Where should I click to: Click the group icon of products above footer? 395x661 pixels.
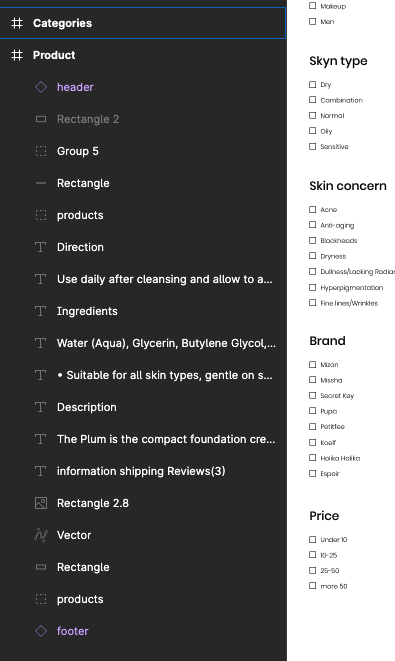(x=41, y=599)
